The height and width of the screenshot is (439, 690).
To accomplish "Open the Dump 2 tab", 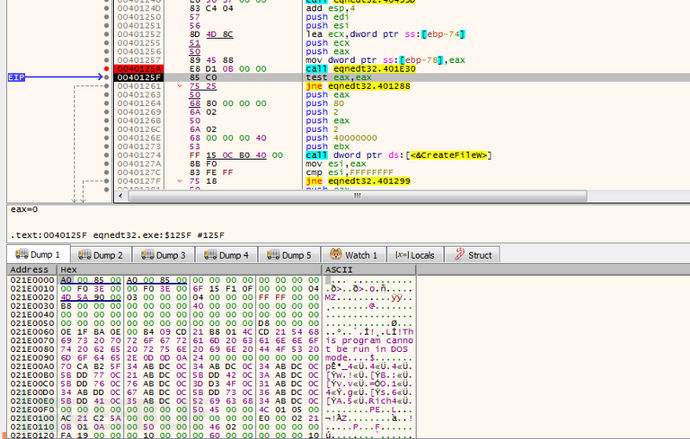I will pos(101,255).
